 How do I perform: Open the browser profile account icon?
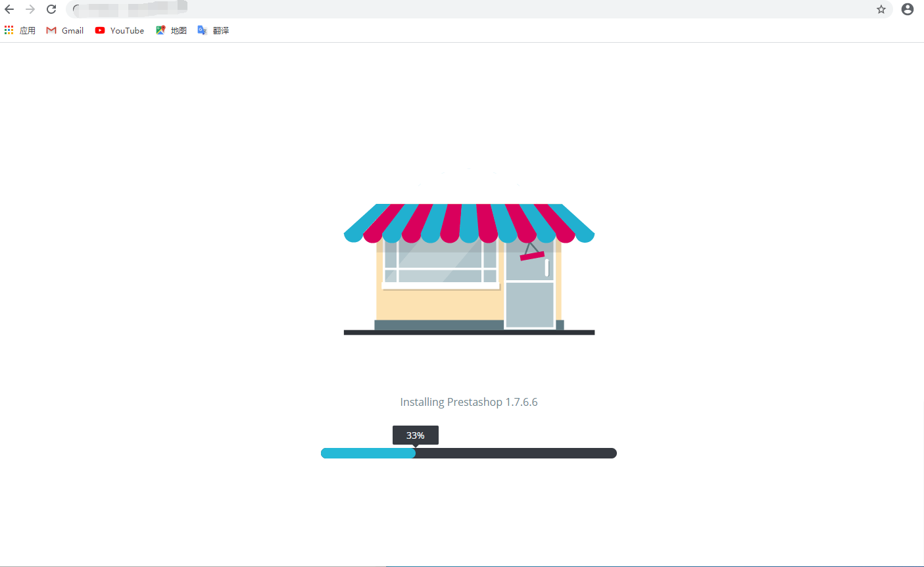[908, 9]
